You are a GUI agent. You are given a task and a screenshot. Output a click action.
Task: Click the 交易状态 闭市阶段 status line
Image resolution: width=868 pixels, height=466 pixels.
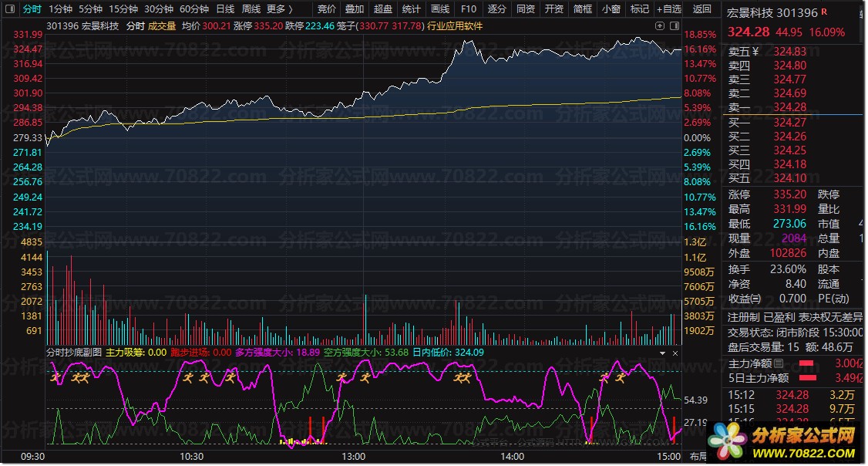click(x=795, y=333)
